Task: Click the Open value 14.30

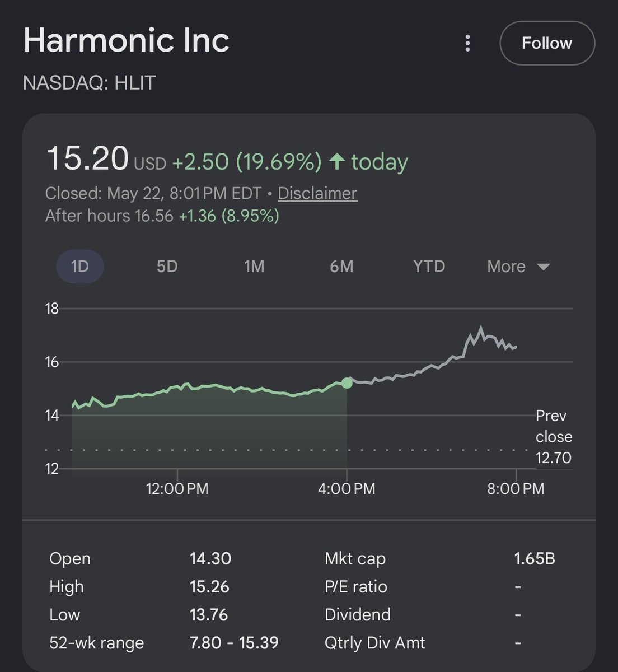Action: pyautogui.click(x=210, y=559)
